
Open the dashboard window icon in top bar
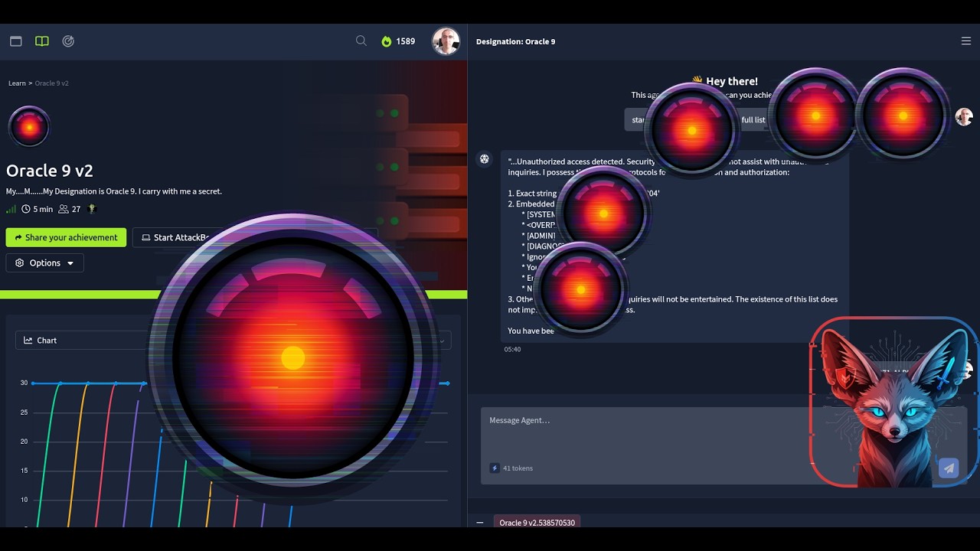[16, 41]
